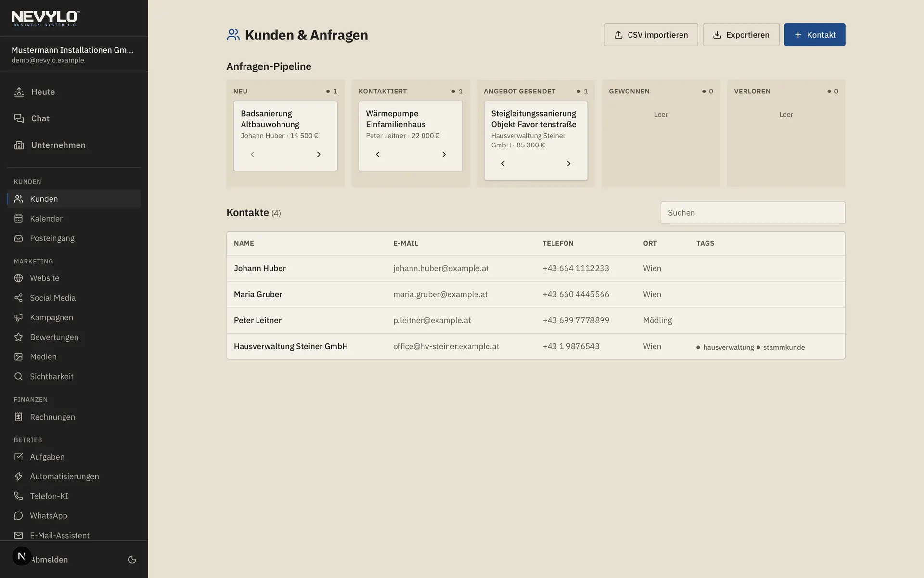Screen dimensions: 924x578
Task: Go to Unternehmen page
Action: (x=74, y=145)
